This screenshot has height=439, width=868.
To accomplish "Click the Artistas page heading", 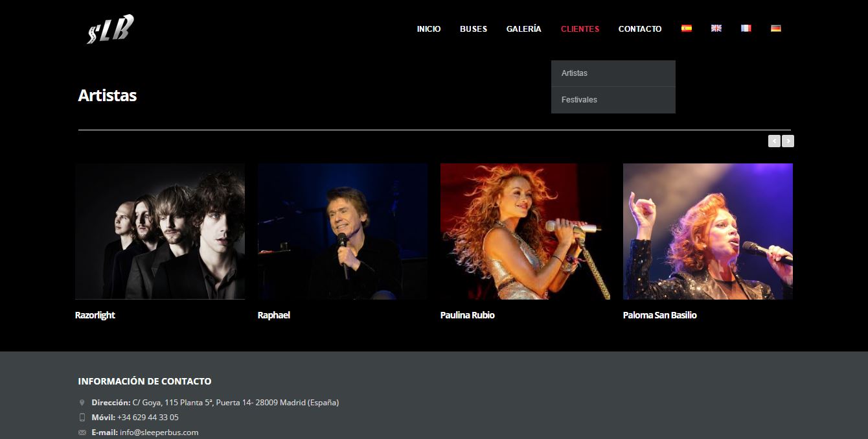I will tap(108, 95).
